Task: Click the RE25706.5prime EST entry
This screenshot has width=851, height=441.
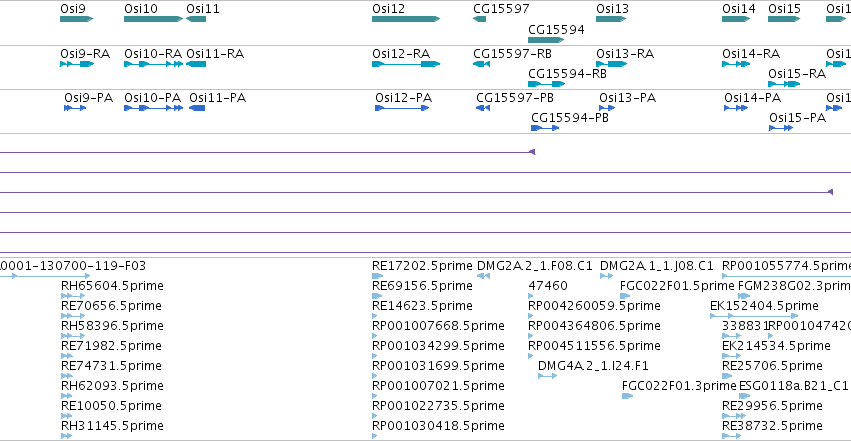Action: [x=772, y=366]
